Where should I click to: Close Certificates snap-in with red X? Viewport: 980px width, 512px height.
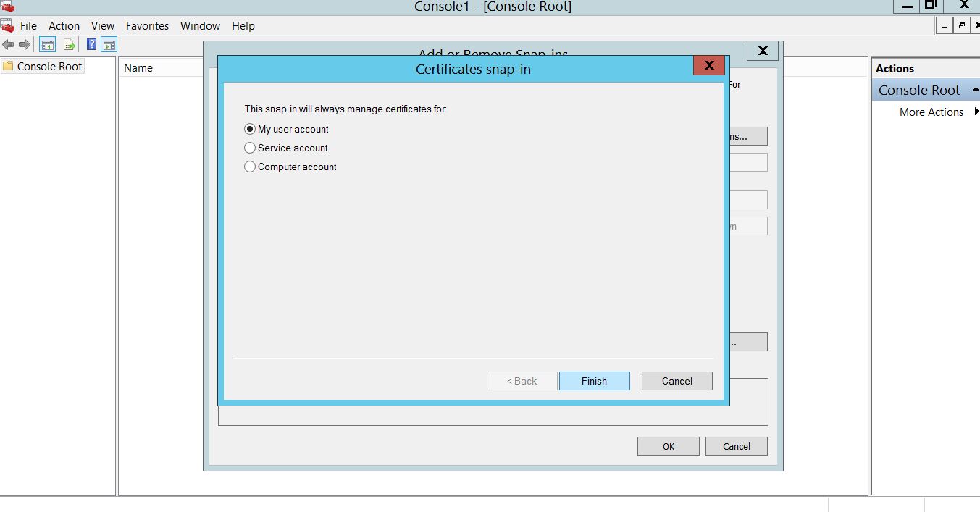[708, 66]
